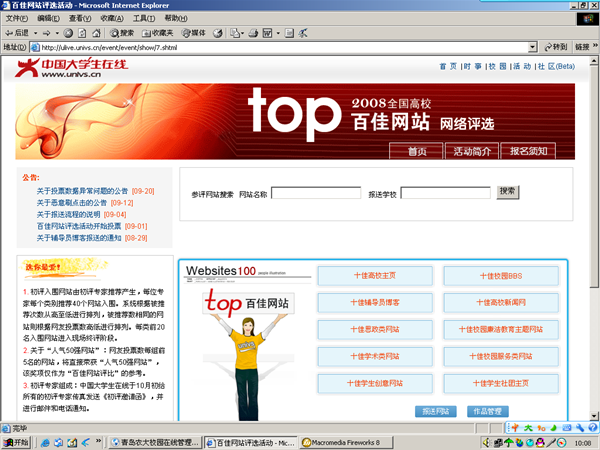Click the 社区(Beta) top navigation link
Viewport: 600px width, 450px height.
tap(556, 67)
